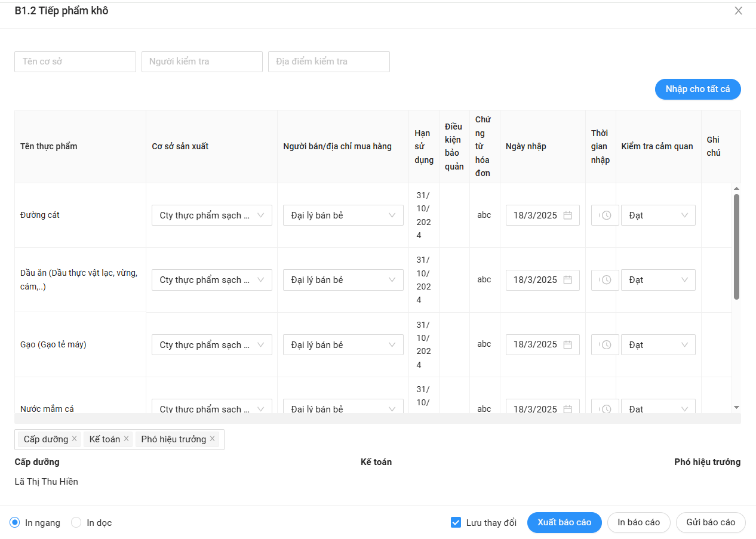Remove the Cấp dưỡng tag
This screenshot has width=756, height=539.
[x=75, y=439]
